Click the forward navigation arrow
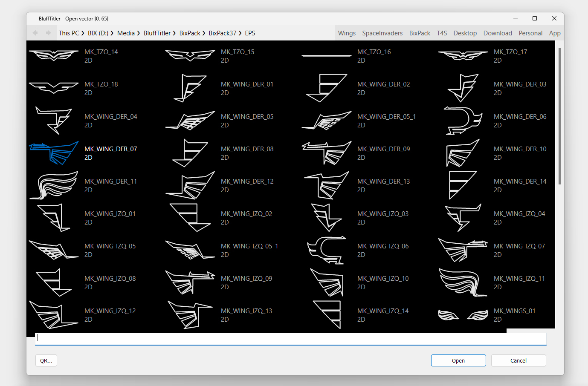Screen dimensions: 588x386 [48, 33]
